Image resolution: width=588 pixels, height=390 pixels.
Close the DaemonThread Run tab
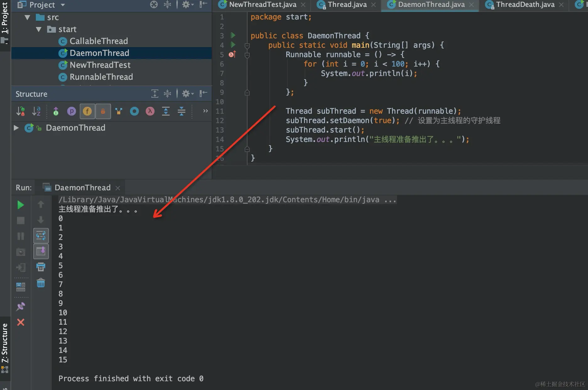[118, 188]
